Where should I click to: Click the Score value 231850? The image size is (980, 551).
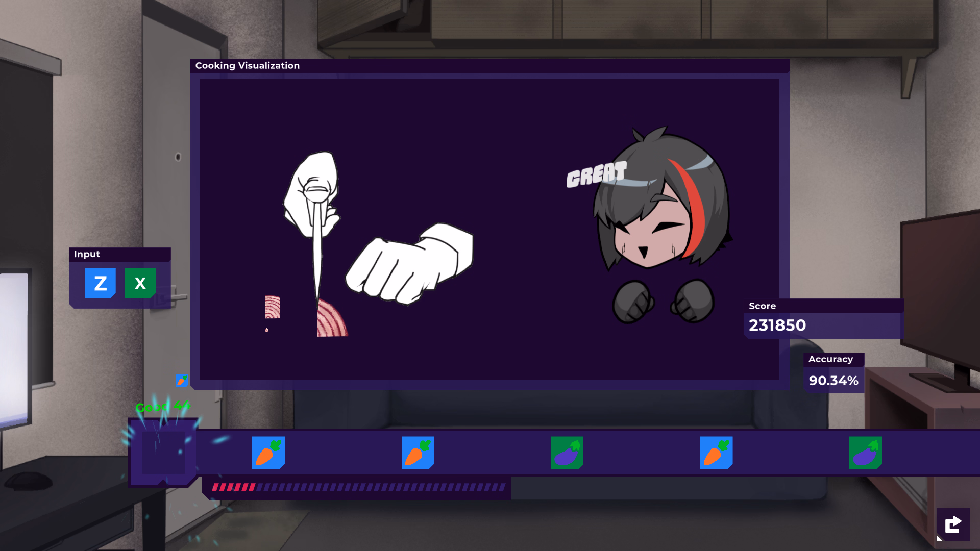point(777,325)
